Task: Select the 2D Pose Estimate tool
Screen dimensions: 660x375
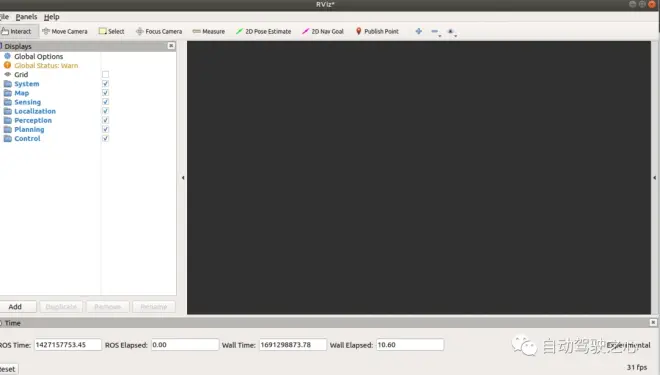Action: tap(263, 32)
